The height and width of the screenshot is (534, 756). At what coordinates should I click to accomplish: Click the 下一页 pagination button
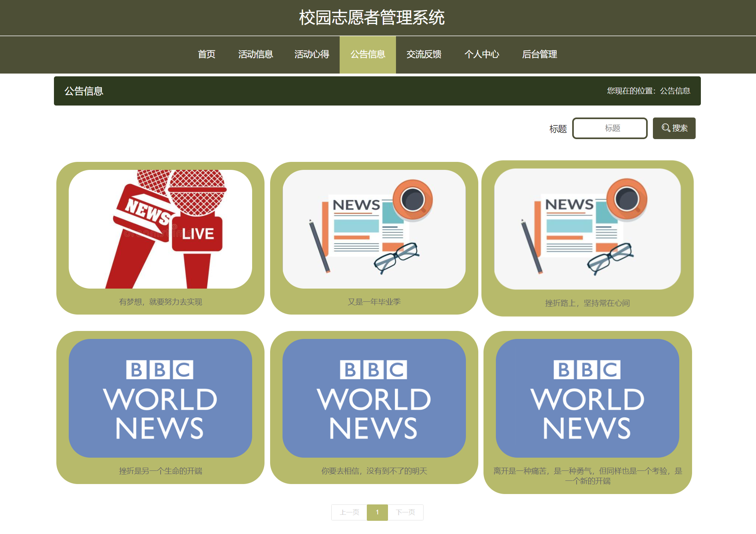pos(406,512)
